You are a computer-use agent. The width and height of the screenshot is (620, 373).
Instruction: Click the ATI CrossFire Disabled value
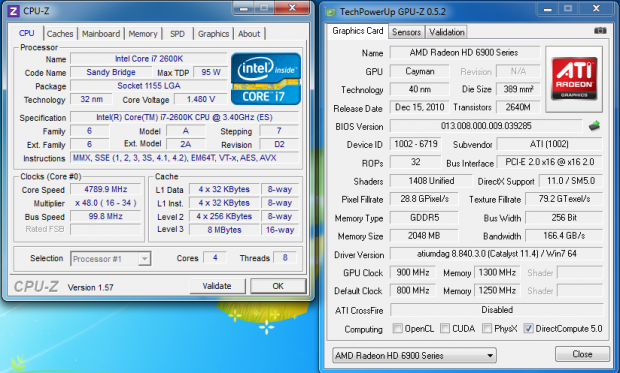coord(497,310)
